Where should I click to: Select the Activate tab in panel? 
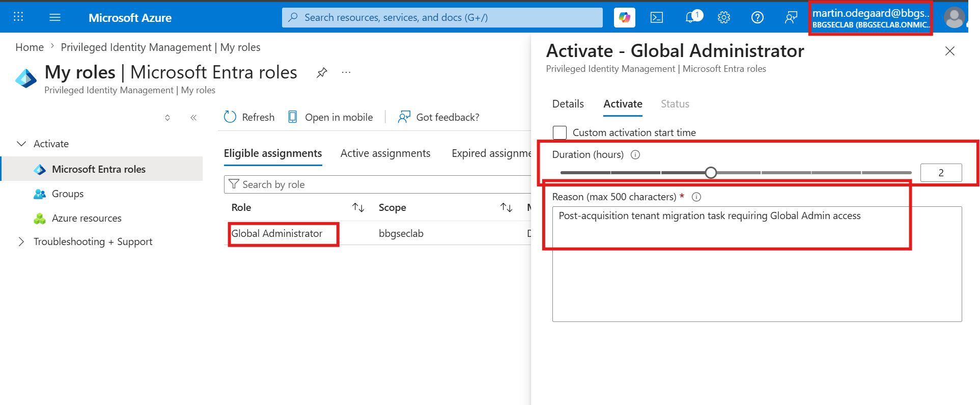click(623, 104)
